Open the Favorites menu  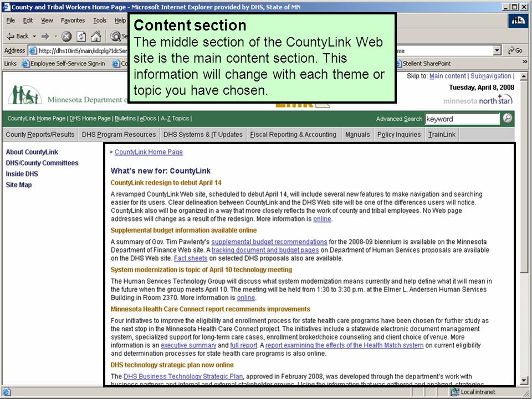73,21
